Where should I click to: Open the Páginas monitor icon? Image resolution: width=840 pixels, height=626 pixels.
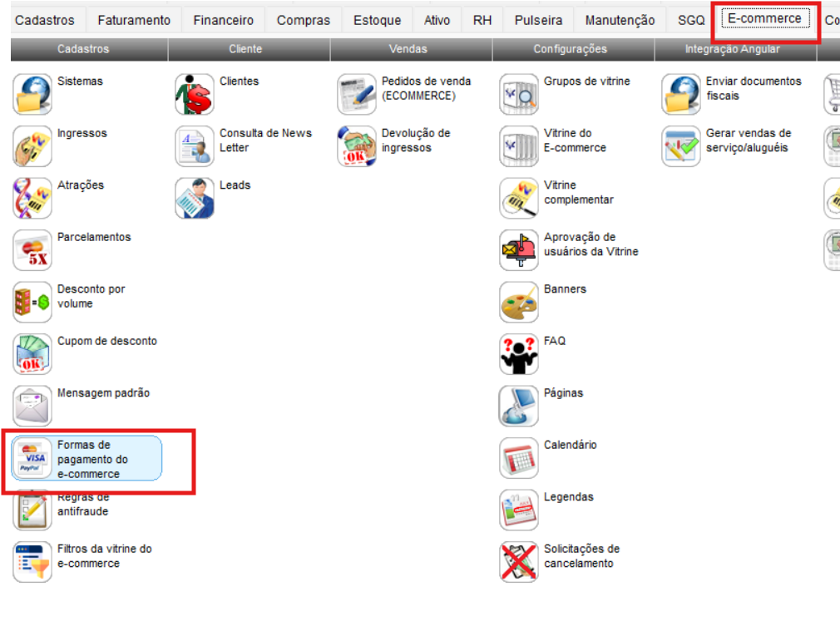point(519,406)
